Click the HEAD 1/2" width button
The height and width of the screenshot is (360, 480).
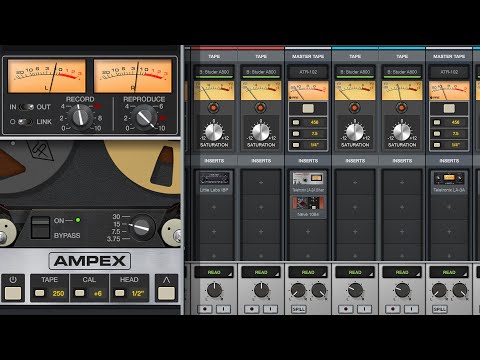tap(129, 288)
